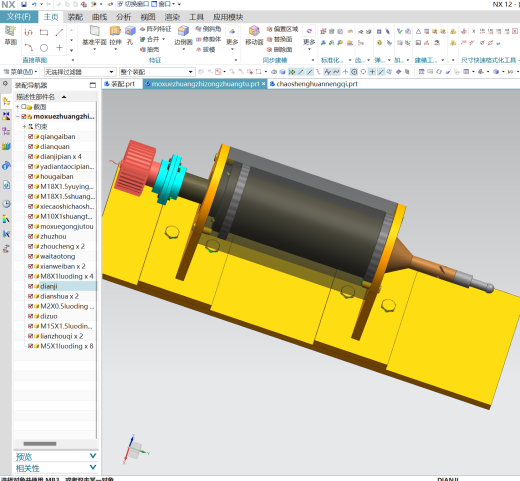The height and width of the screenshot is (481, 520).
Task: Uncheck the dianji component checkbox
Action: pyautogui.click(x=30, y=286)
